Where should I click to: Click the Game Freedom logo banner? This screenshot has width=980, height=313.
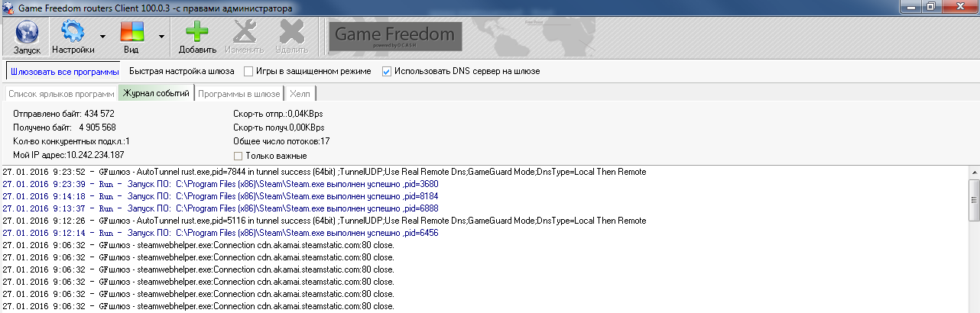pyautogui.click(x=394, y=36)
